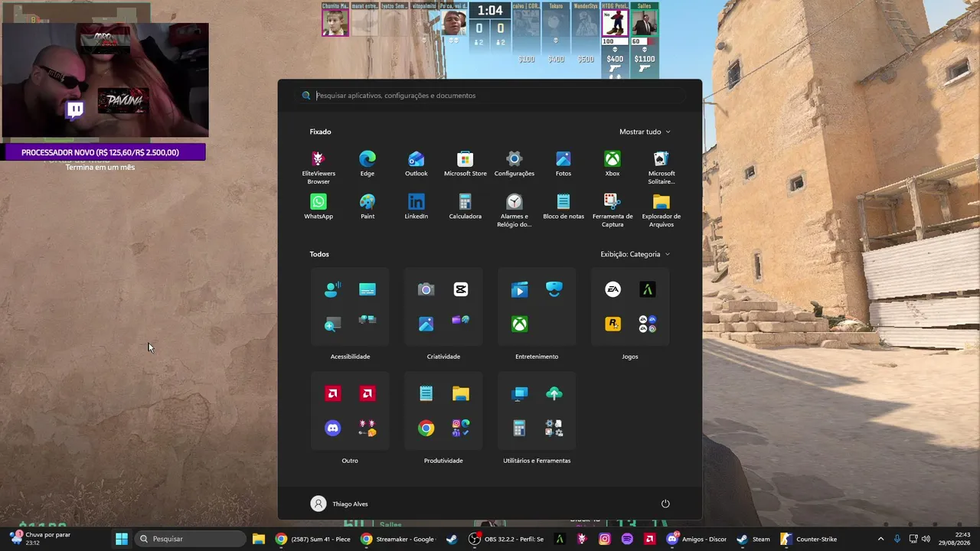Screen dimensions: 980x551
Task: Click the Windows Start button on taskbar
Action: coord(121,539)
